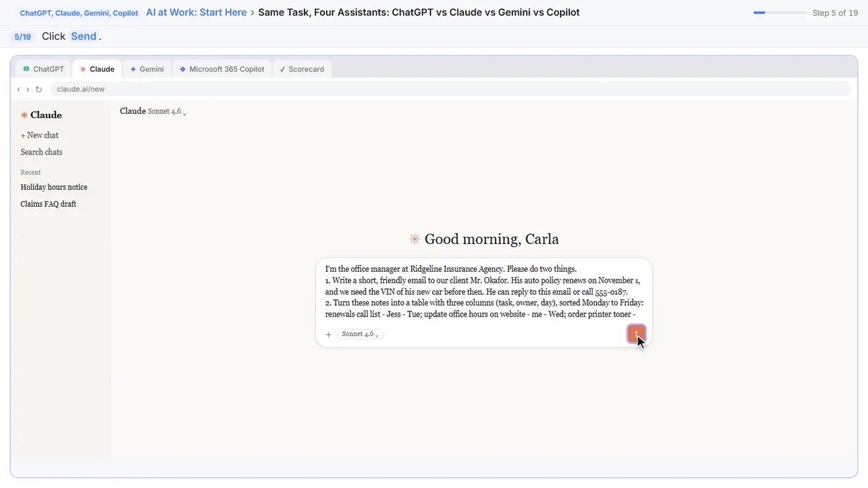868x488 pixels.
Task: Open the Claims FAQ draft chat
Action: [48, 204]
